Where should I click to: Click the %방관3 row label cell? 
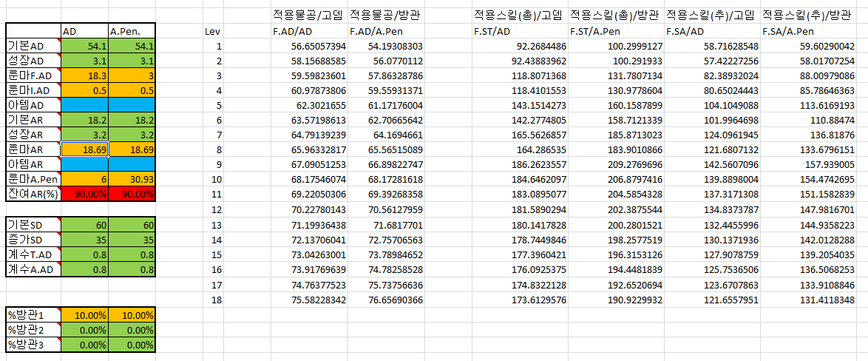33,345
